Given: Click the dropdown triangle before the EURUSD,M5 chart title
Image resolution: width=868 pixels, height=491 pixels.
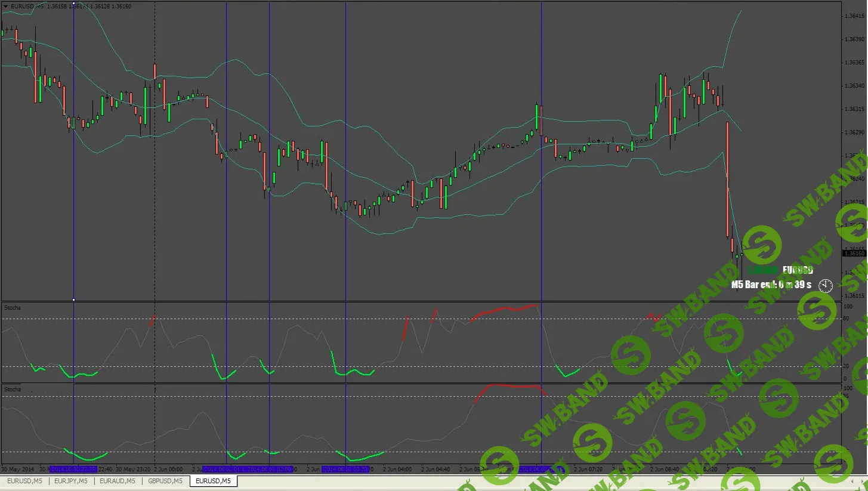Looking at the screenshot, I should pyautogui.click(x=5, y=6).
